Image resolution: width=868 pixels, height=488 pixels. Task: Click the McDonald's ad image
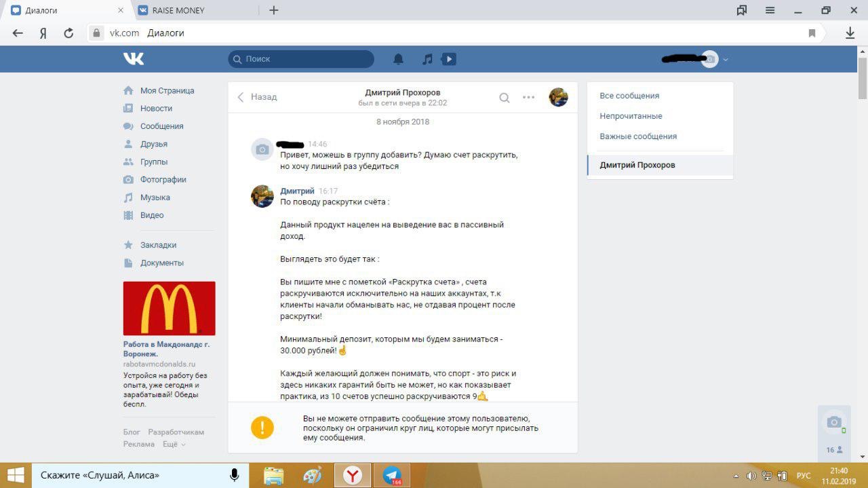pos(169,308)
